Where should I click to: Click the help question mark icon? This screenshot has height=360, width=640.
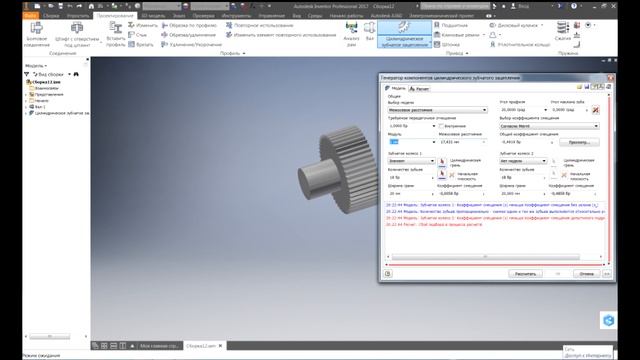pyautogui.click(x=574, y=6)
